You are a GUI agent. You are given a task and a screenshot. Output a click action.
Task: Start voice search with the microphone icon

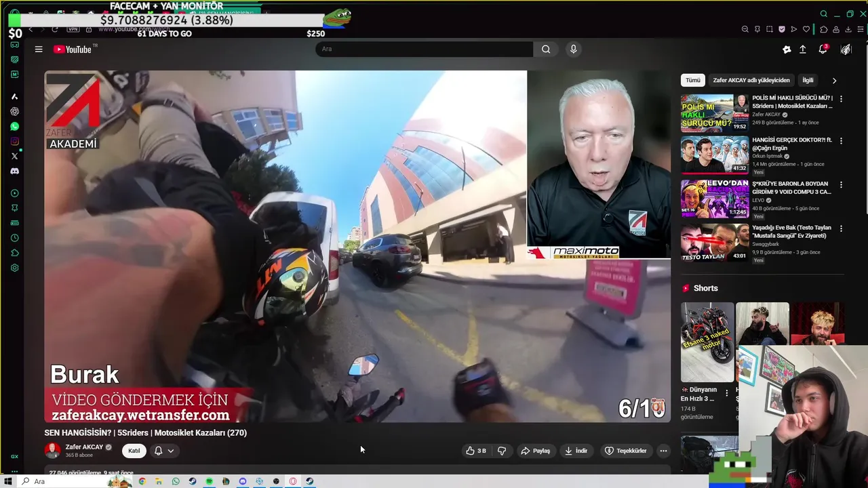[x=574, y=49]
